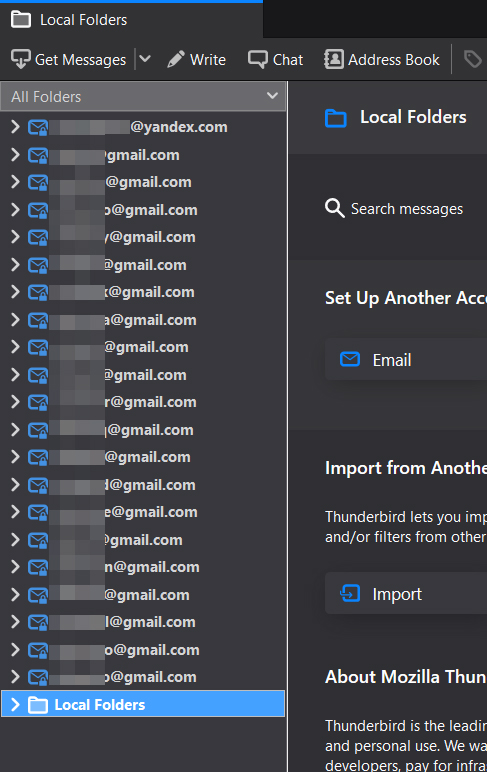Select the account ending n@gmail.com

click(x=143, y=567)
